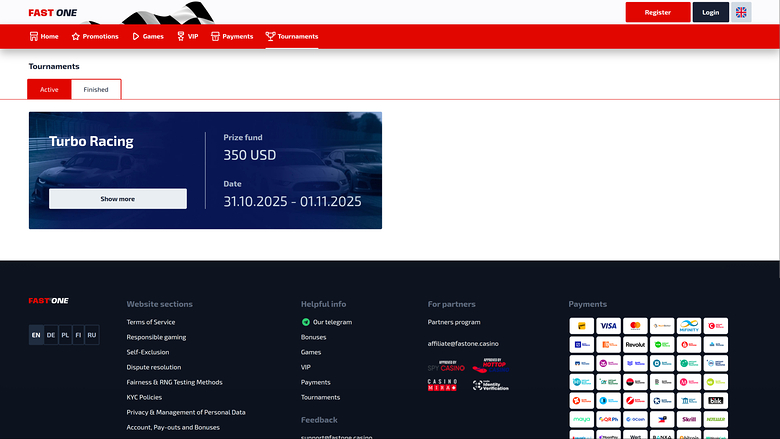Click Show more on Turbo Racing

pos(118,199)
